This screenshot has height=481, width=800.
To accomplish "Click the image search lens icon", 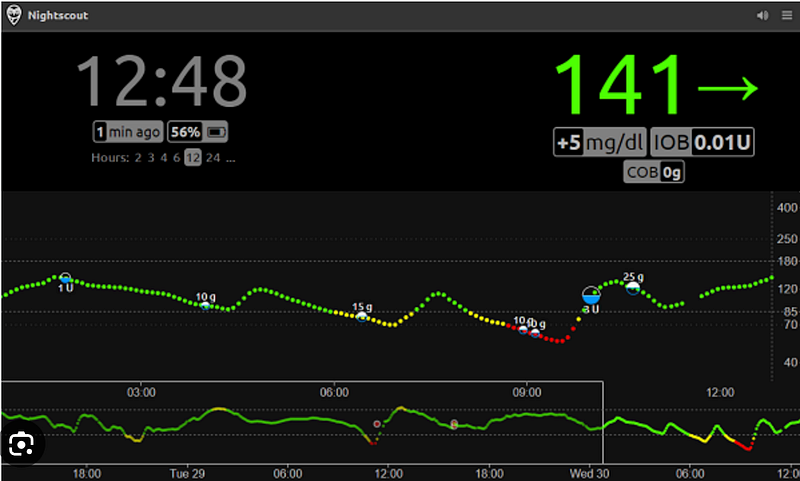I will (21, 444).
